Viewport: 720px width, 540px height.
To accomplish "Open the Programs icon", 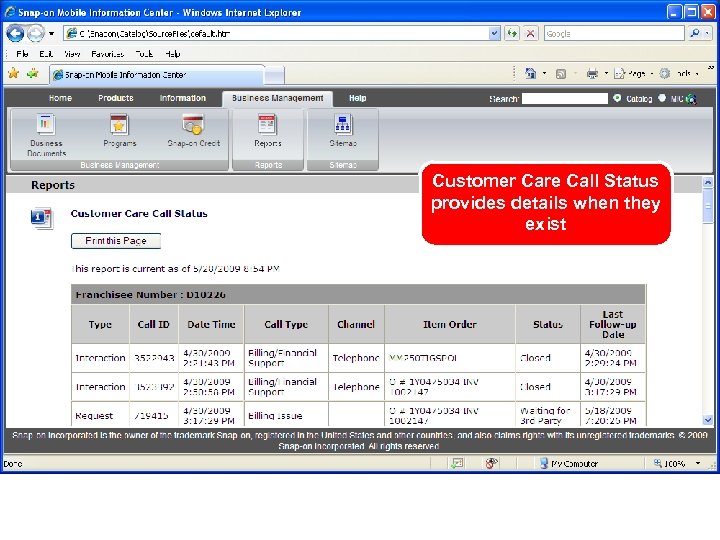I will (x=119, y=131).
